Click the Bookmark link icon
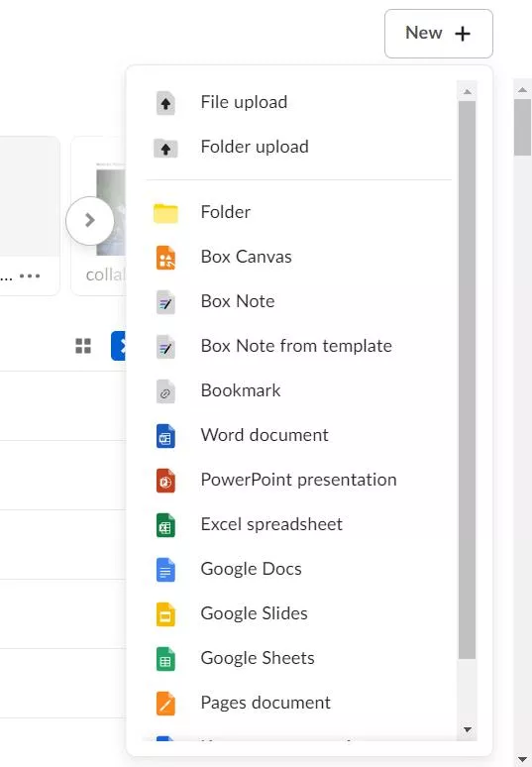This screenshot has width=532, height=767. point(165,391)
